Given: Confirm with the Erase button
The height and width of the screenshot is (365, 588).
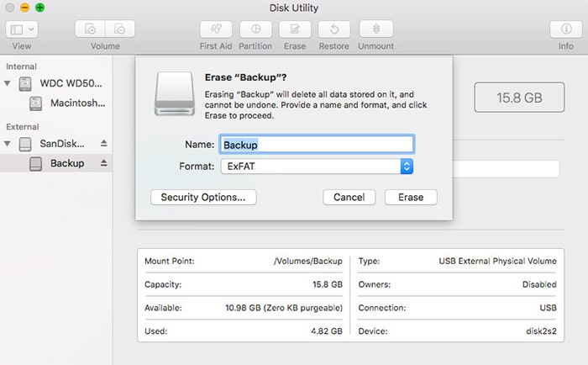Looking at the screenshot, I should tap(411, 198).
